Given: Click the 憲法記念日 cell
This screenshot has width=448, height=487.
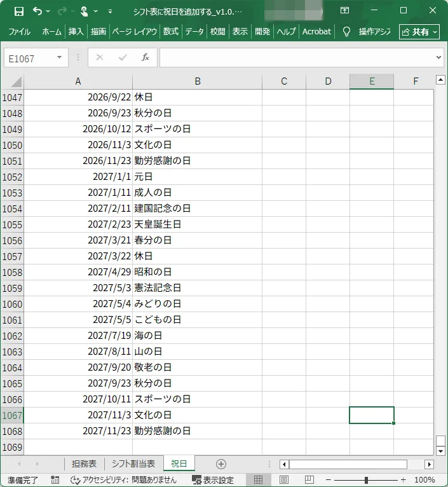Looking at the screenshot, I should (198, 288).
